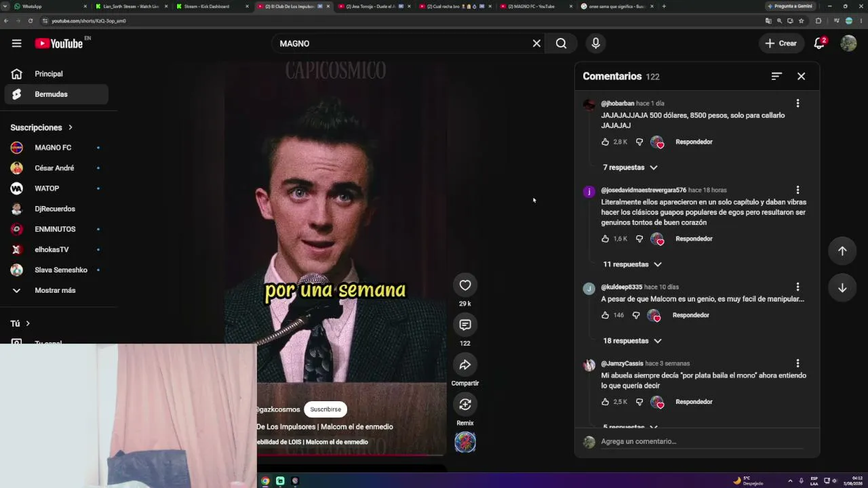
Task: Run search with the magnifier button
Action: [x=561, y=43]
